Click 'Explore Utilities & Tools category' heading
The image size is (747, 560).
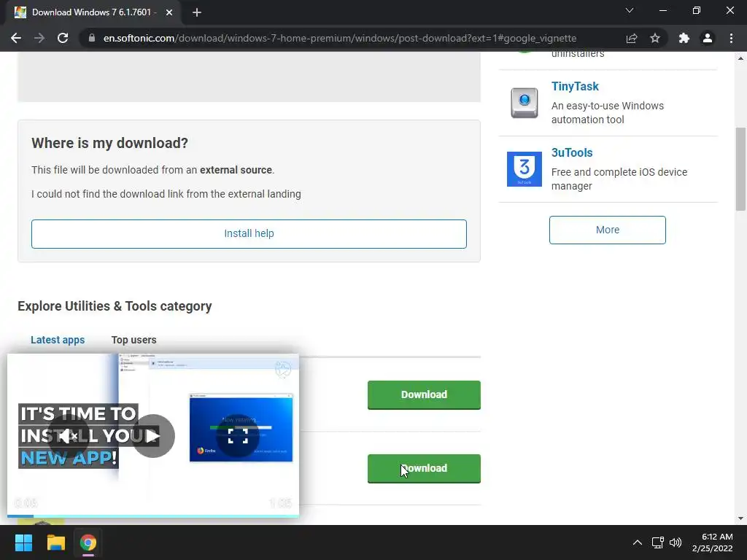pyautogui.click(x=115, y=306)
